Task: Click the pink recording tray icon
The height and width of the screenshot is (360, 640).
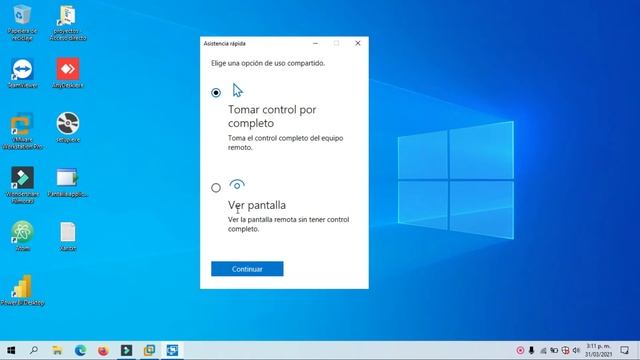Action: [520, 350]
